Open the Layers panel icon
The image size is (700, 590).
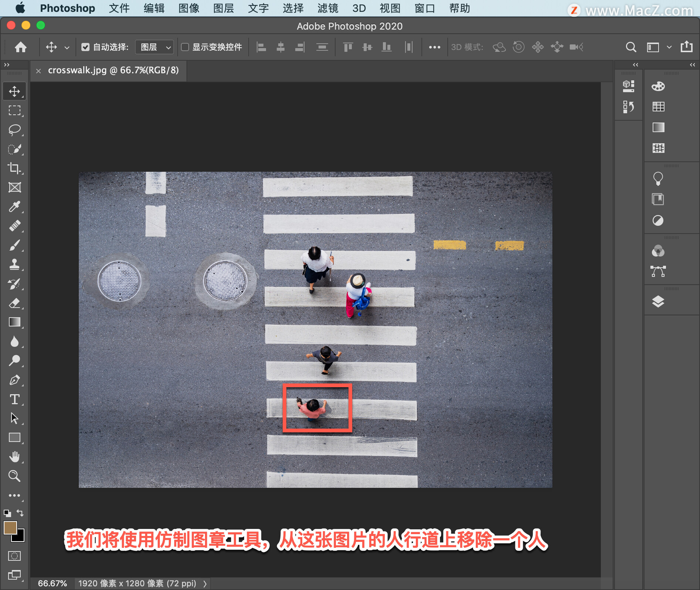[658, 302]
